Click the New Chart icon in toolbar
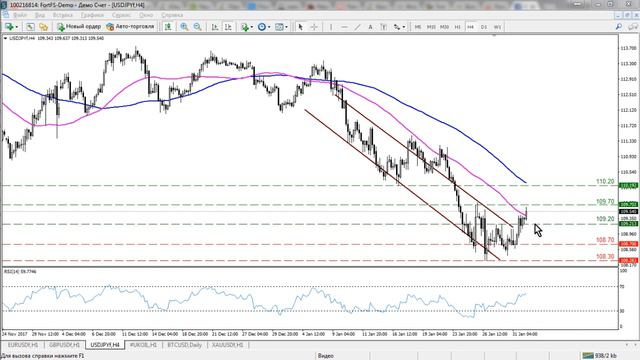The image size is (640, 360). tap(9, 27)
